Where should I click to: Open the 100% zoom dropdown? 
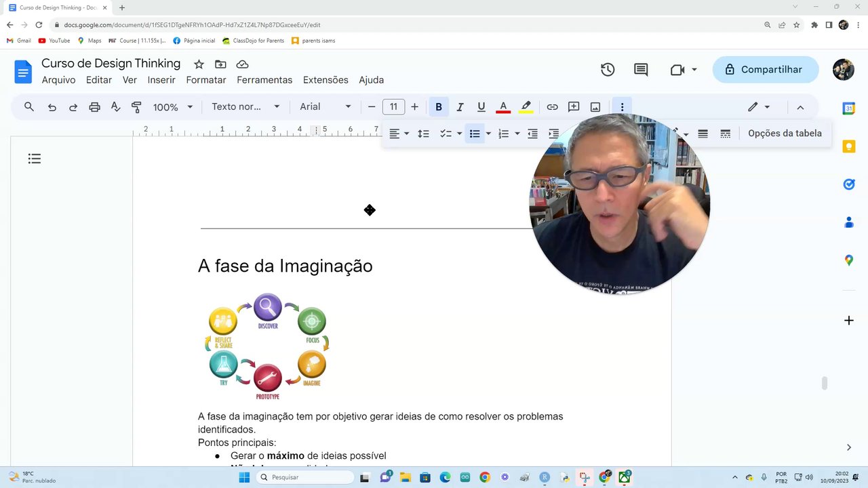[x=173, y=107]
